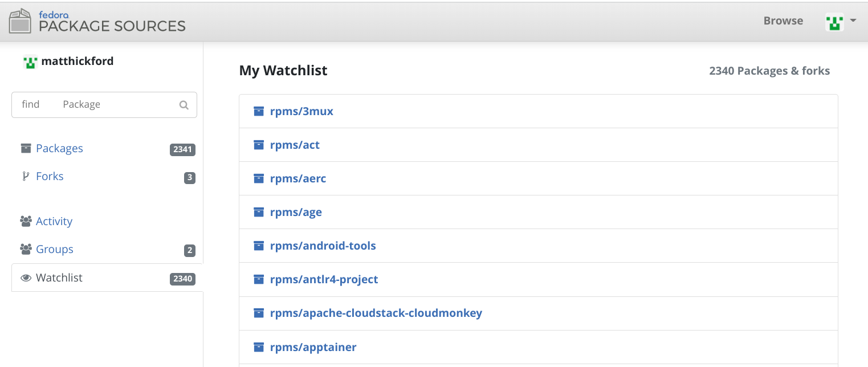
Task: Expand the dropdown caret in top bar
Action: coord(853,21)
